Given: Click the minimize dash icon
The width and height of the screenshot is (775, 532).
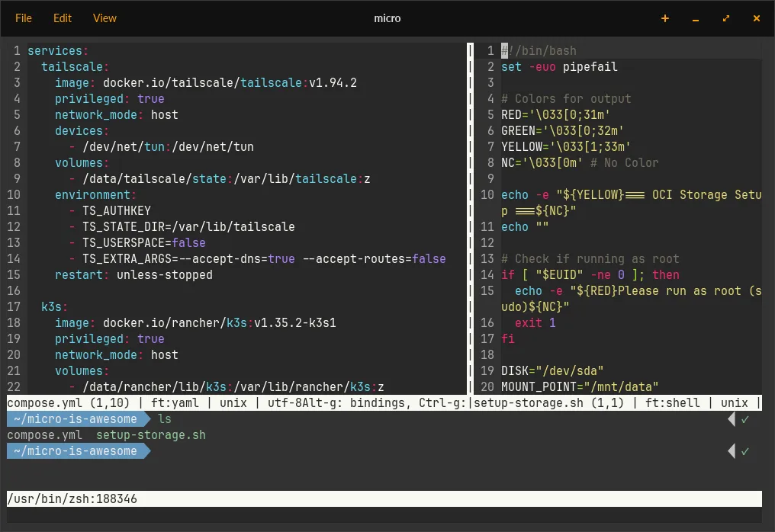Looking at the screenshot, I should click(x=696, y=20).
